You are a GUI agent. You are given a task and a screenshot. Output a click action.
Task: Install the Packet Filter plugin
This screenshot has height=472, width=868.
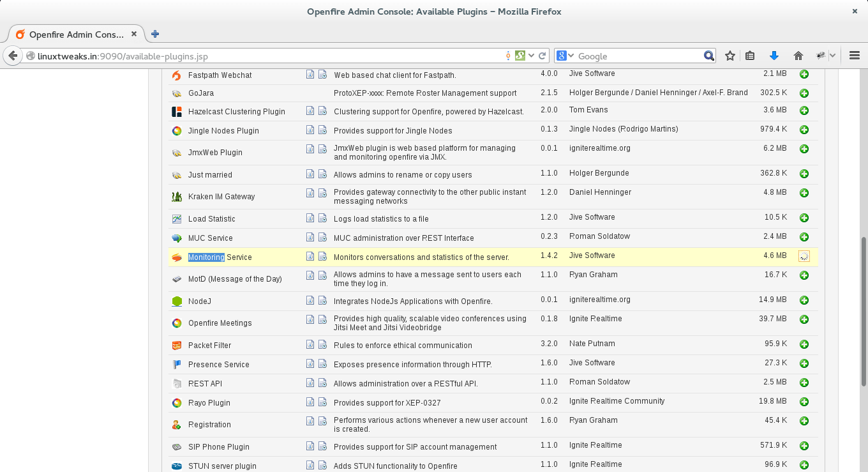[804, 345]
